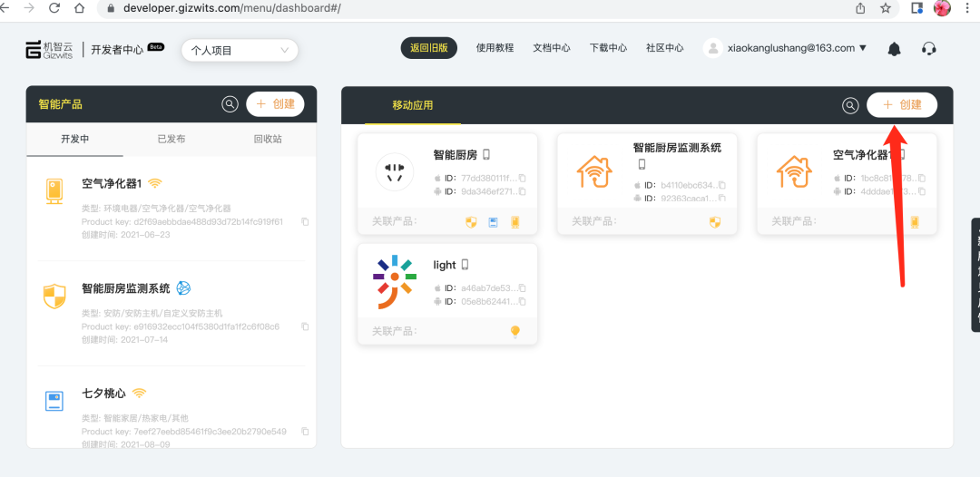Click the 智能厨房监测系统 shield icon in product list
Screen dimensions: 980x477
pyautogui.click(x=54, y=297)
